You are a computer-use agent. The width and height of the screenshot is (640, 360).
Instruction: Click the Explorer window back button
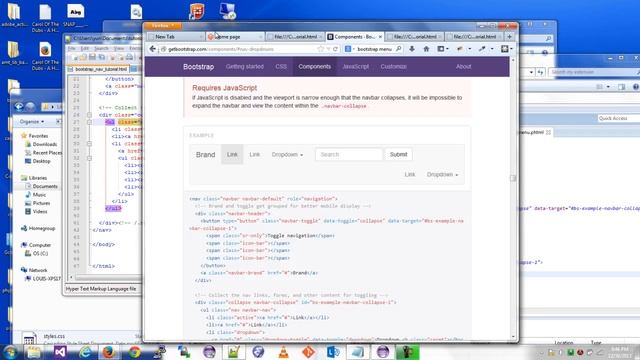point(19,107)
